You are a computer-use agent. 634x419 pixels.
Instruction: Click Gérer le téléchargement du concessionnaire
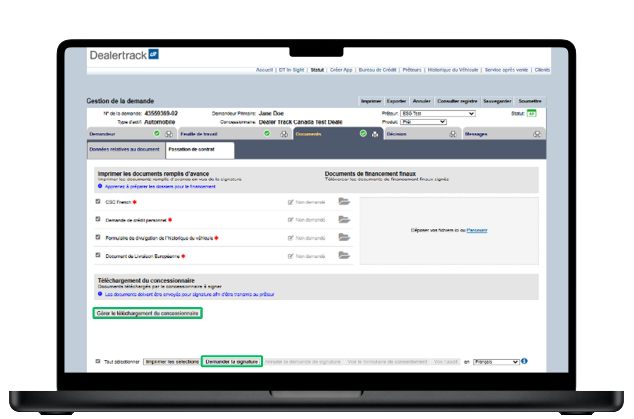click(x=147, y=313)
